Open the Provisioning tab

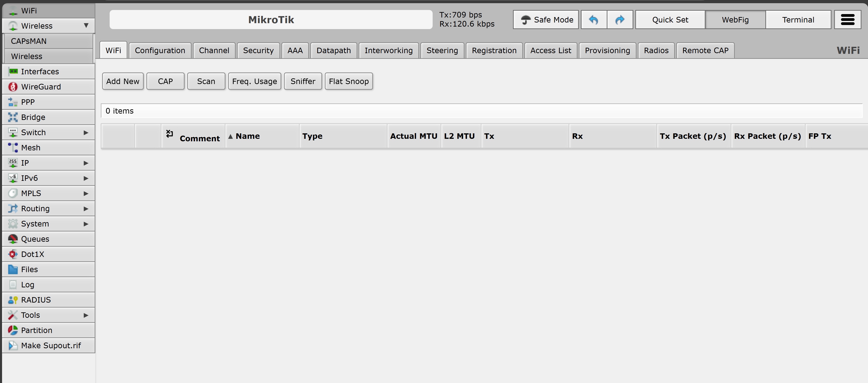607,51
